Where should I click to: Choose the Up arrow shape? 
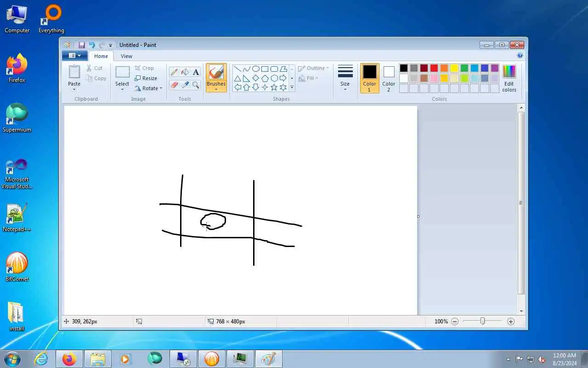coord(247,87)
